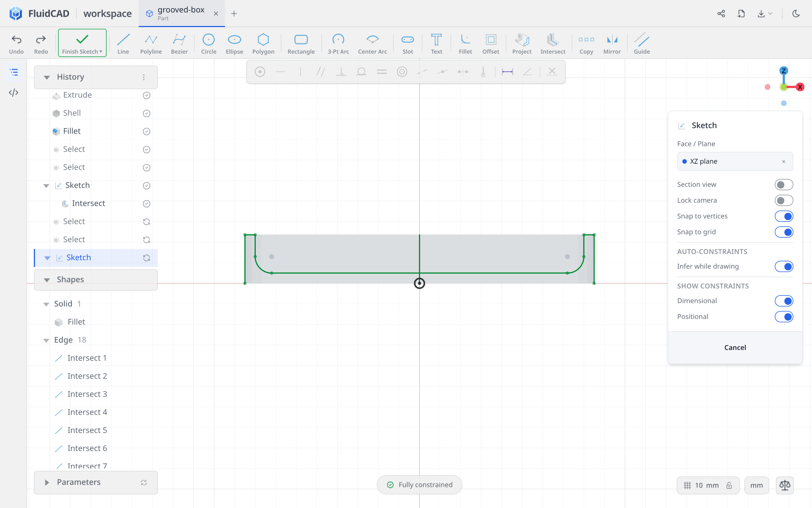The image size is (812, 508).
Task: Open the code view sidebar icon
Action: 14,92
